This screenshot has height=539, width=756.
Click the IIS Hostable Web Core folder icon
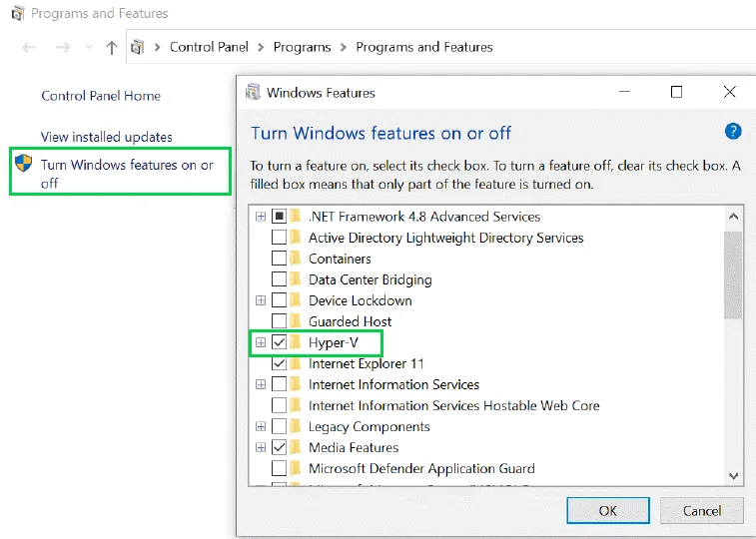point(296,405)
